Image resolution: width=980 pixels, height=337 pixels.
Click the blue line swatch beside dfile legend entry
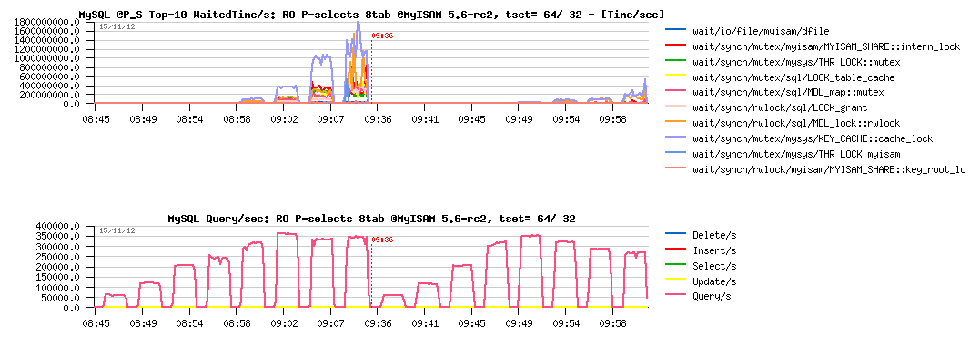(675, 30)
